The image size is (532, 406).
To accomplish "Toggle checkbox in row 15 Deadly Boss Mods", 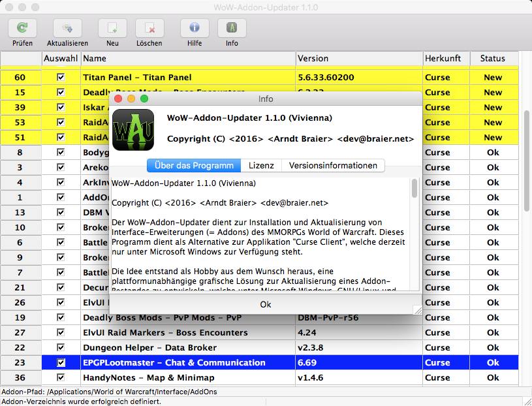I will (61, 92).
